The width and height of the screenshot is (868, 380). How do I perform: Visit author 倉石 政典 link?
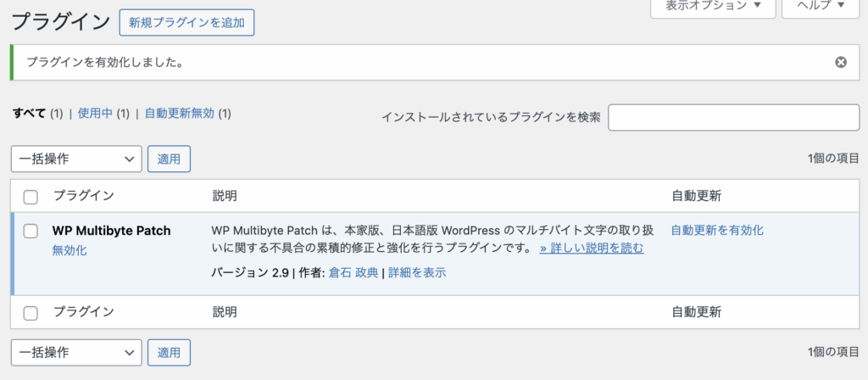(x=351, y=273)
